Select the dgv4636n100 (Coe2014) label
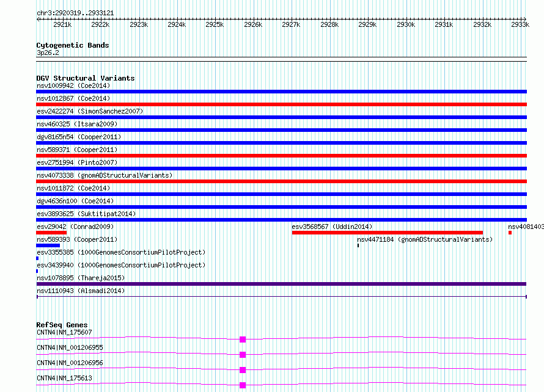Image resolution: width=544 pixels, height=392 pixels. (x=75, y=201)
